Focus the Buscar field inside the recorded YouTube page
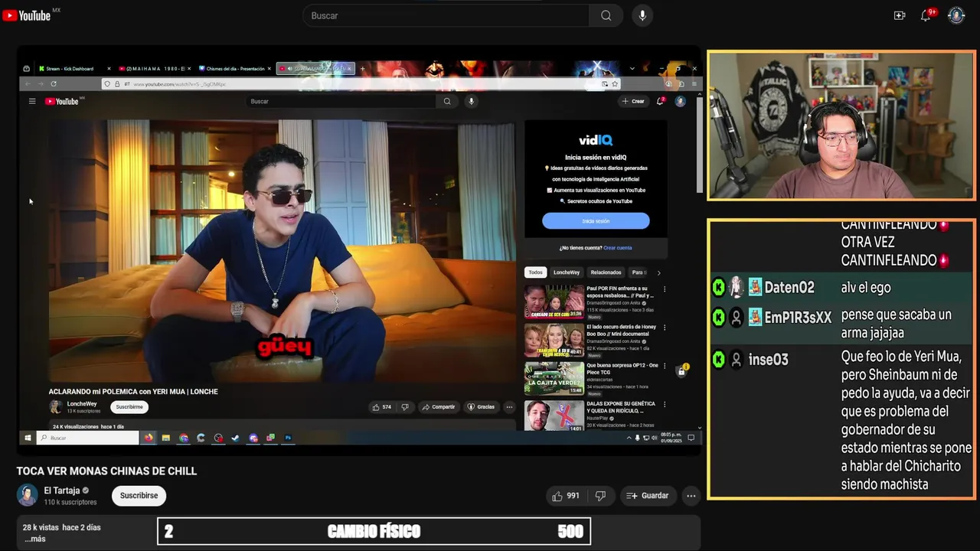This screenshot has width=980, height=551. pyautogui.click(x=341, y=101)
